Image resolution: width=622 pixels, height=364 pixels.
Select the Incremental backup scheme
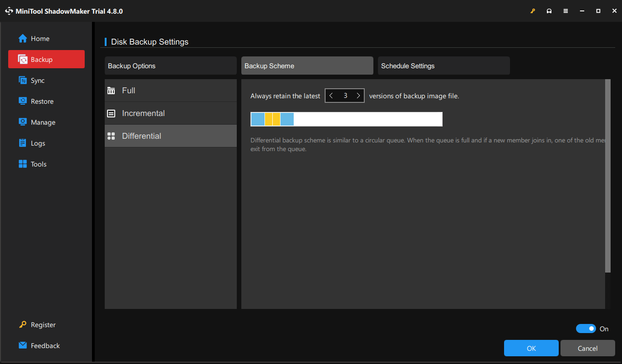click(143, 113)
